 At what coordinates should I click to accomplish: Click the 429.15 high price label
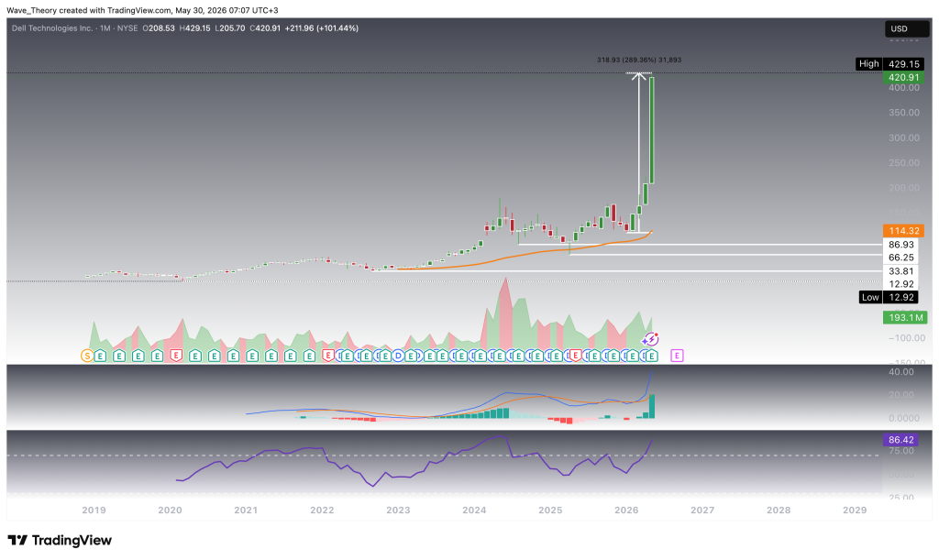[903, 64]
